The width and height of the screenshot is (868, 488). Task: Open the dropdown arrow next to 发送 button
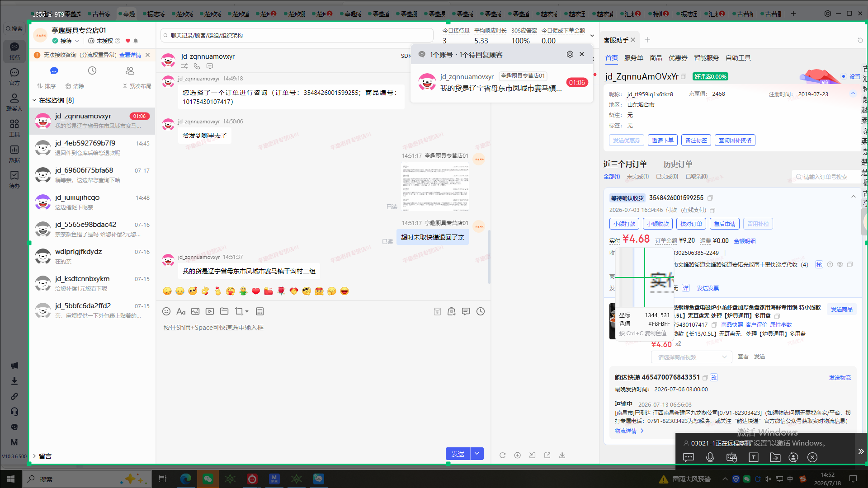click(477, 454)
